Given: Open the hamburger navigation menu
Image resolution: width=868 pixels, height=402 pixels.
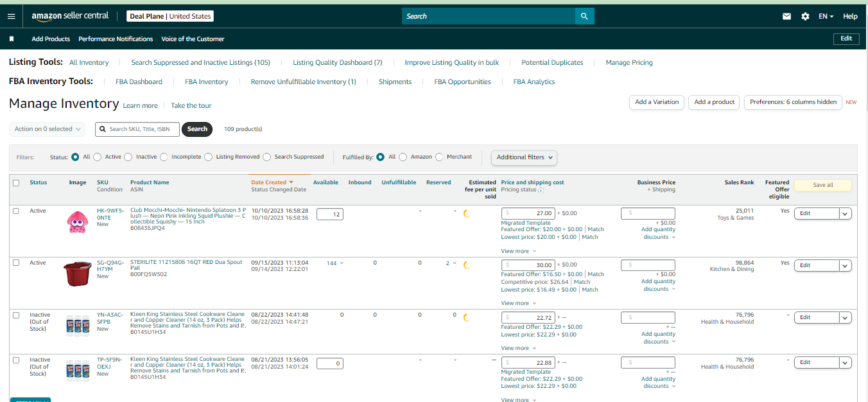Looking at the screenshot, I should (x=11, y=16).
